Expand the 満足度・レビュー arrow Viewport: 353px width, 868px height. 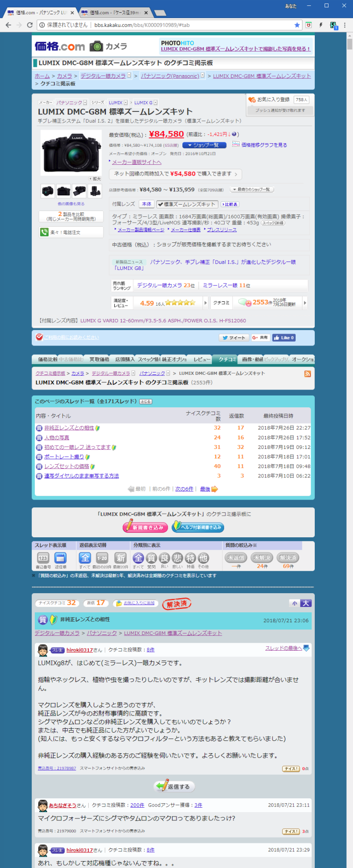click(205, 303)
